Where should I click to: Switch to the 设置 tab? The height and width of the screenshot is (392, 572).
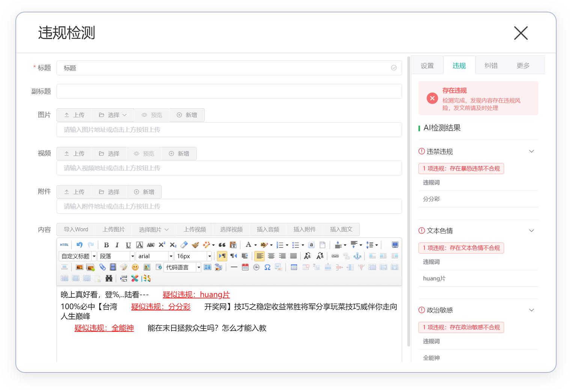point(427,65)
